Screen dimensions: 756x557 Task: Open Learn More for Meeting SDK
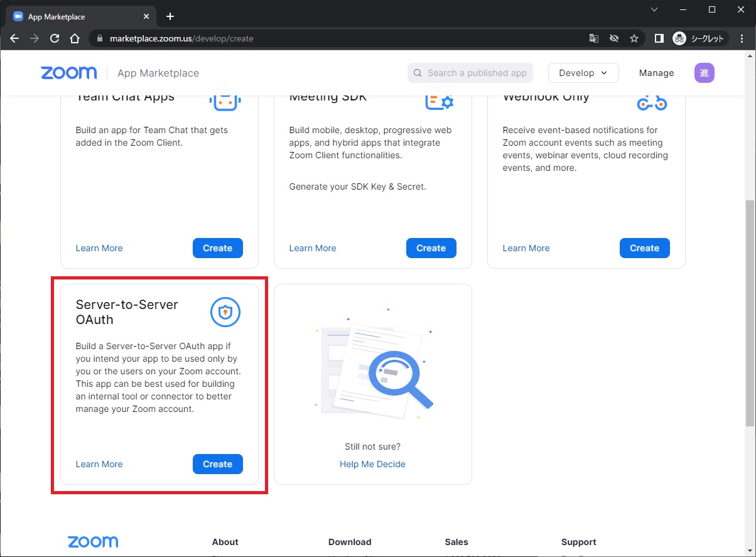(312, 248)
